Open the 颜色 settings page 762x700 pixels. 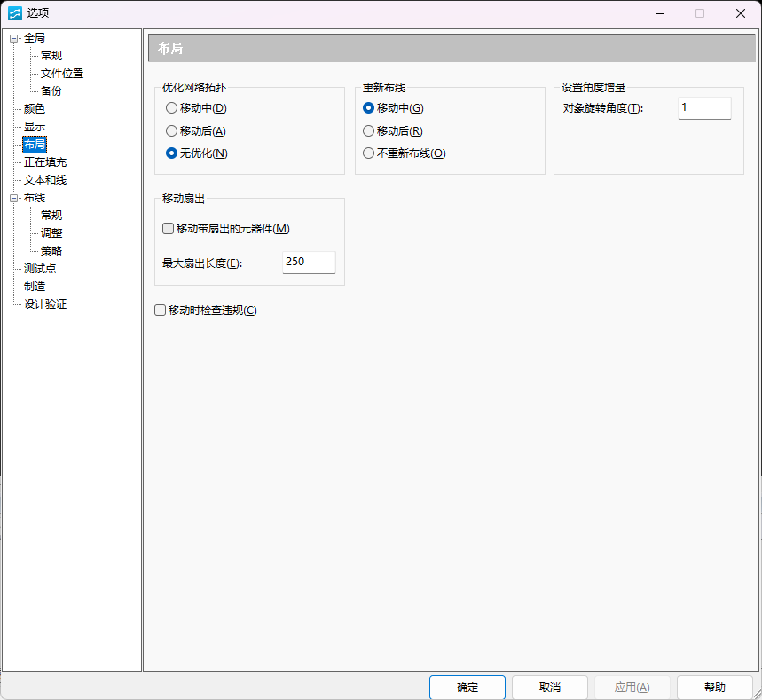(x=35, y=109)
